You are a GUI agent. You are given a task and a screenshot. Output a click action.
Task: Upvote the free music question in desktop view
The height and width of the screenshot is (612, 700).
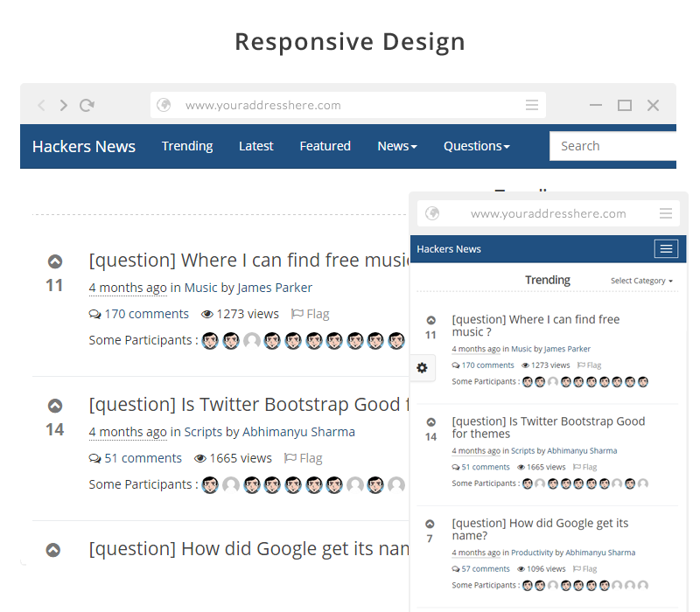(x=54, y=261)
